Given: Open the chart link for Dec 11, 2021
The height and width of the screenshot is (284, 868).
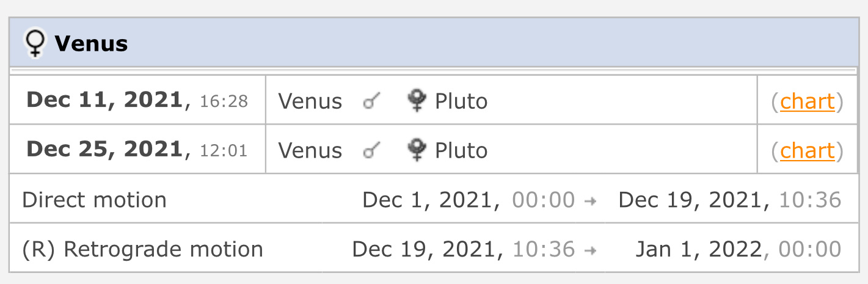Looking at the screenshot, I should pyautogui.click(x=808, y=101).
